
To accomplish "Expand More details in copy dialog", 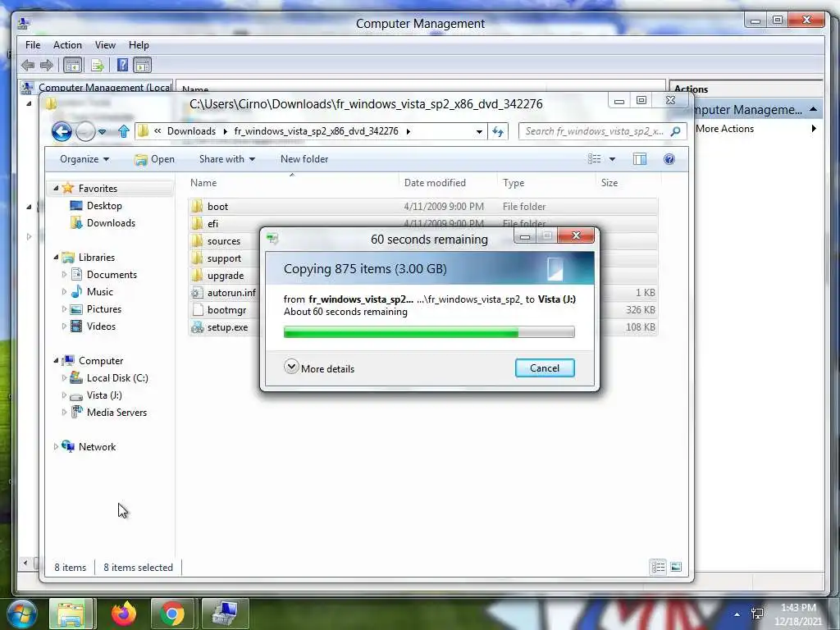I will [319, 368].
